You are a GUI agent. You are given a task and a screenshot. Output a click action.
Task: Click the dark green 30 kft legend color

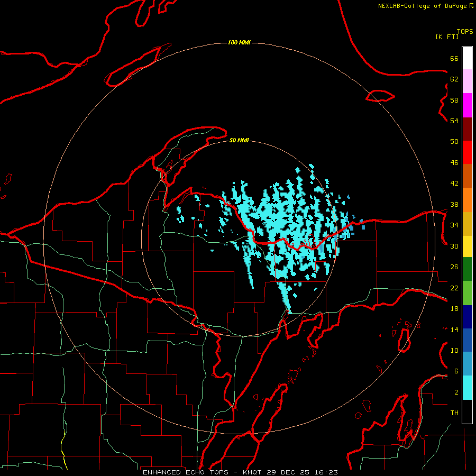point(467,269)
